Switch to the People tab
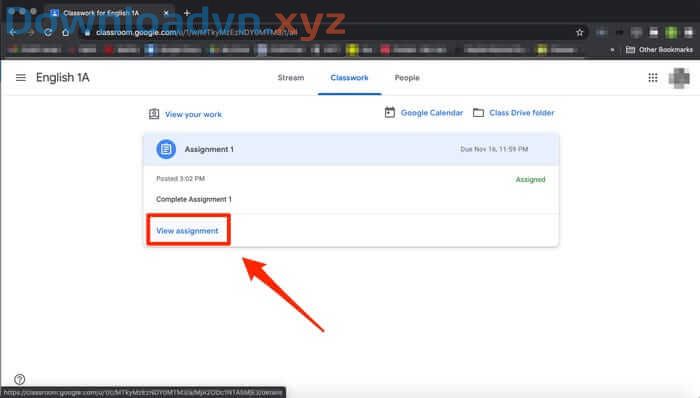The width and height of the screenshot is (700, 398). click(x=407, y=78)
